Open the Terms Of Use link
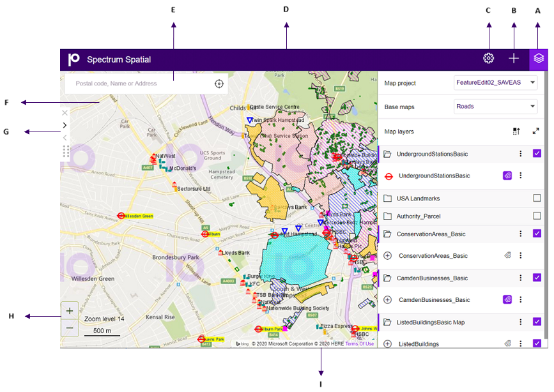The width and height of the screenshot is (554, 392). [x=359, y=343]
